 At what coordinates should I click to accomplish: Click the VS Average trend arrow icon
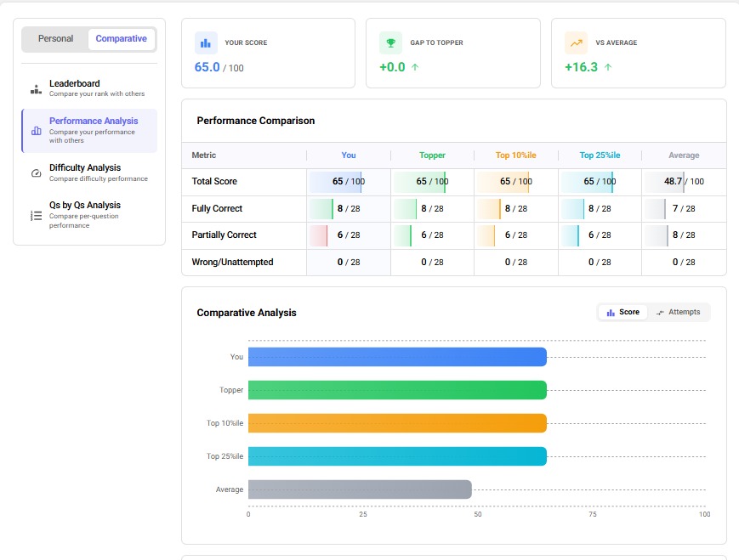[576, 43]
